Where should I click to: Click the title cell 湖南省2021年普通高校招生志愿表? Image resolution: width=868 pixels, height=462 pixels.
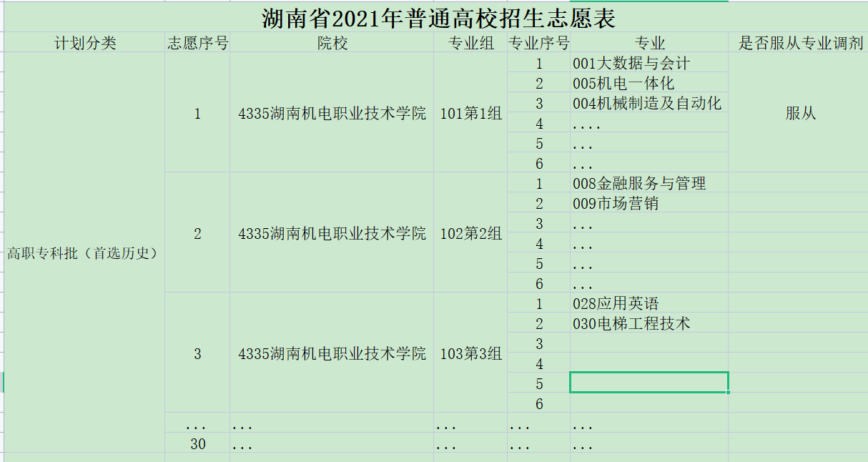pos(438,18)
